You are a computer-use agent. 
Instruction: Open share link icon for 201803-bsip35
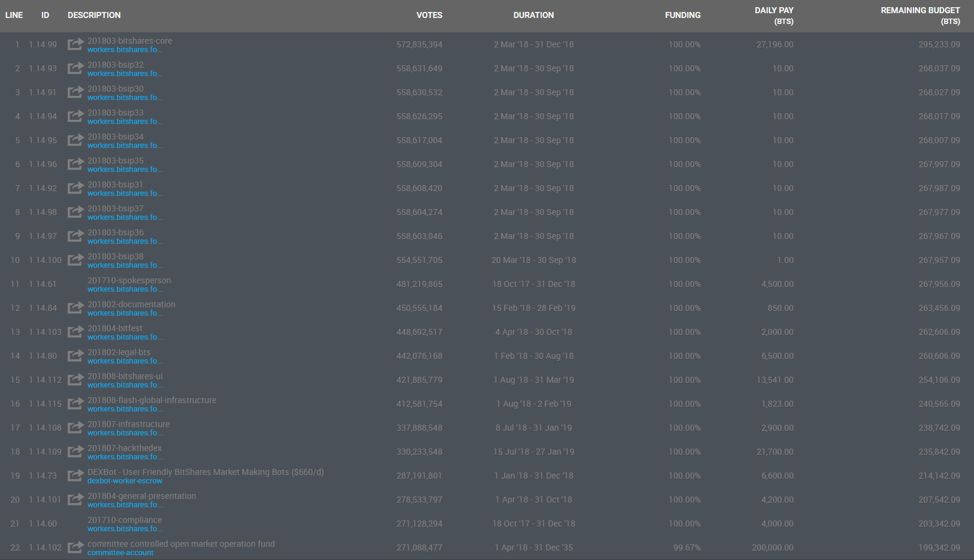pyautogui.click(x=76, y=164)
